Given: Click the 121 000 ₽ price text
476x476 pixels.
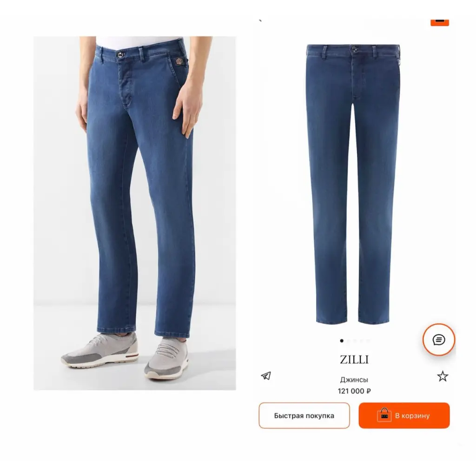Looking at the screenshot, I should click(354, 391).
